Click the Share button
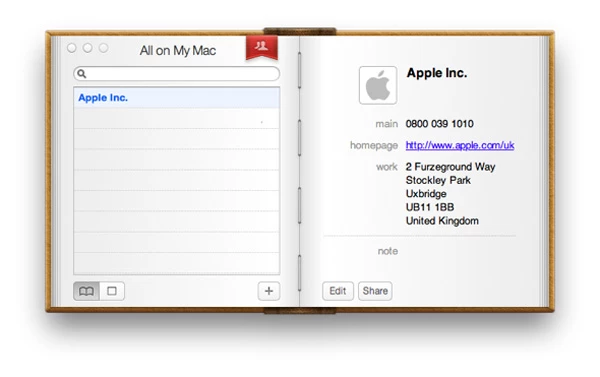 pos(375,291)
